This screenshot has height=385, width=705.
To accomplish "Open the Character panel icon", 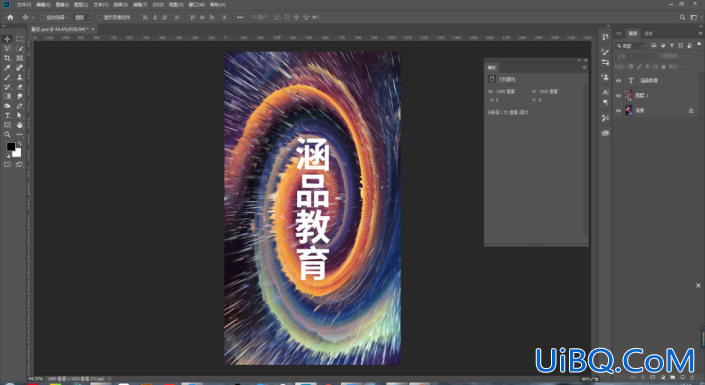I will tap(605, 92).
